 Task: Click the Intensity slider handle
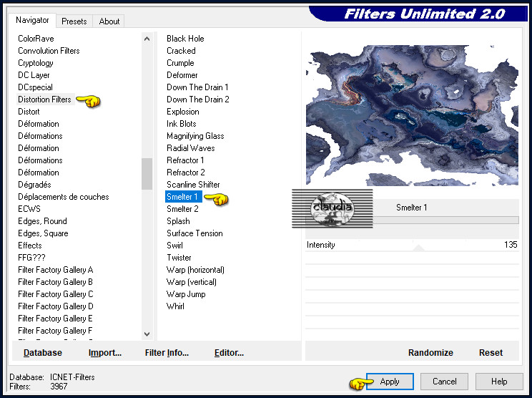419,248
